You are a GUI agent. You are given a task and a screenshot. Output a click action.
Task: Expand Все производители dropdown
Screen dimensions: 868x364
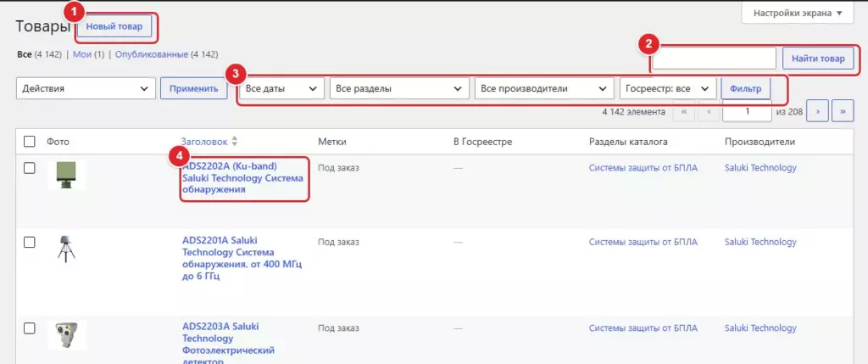[544, 88]
